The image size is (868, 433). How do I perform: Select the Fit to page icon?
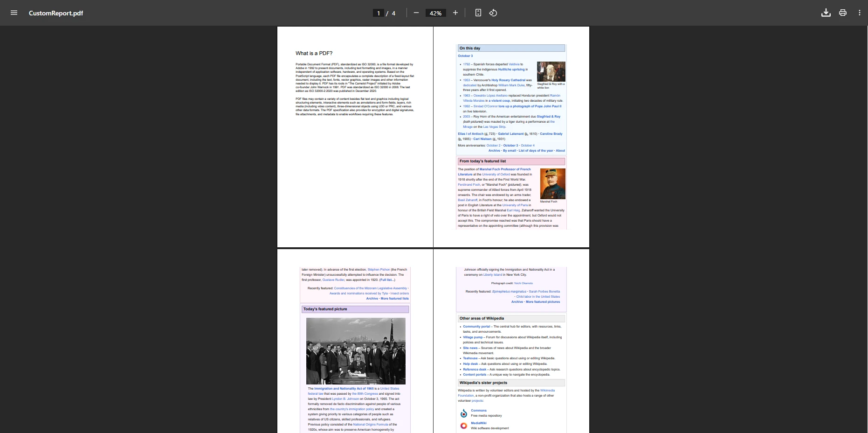click(478, 13)
